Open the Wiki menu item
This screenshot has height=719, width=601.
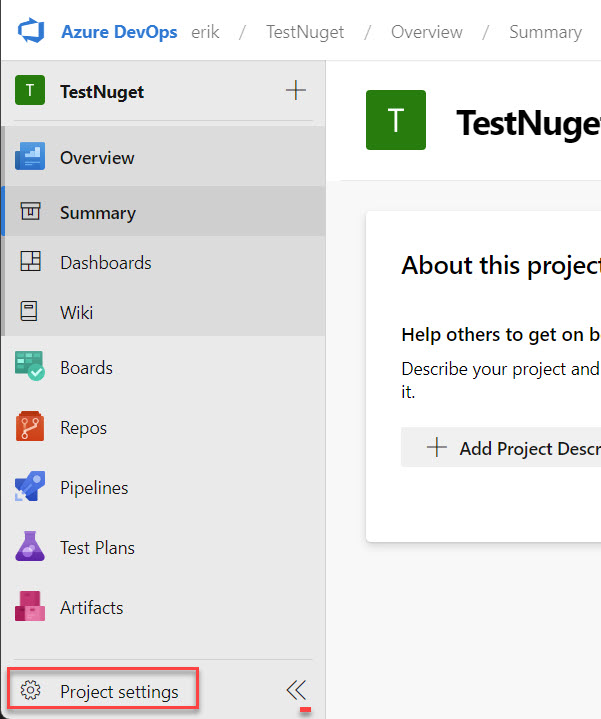click(164, 312)
